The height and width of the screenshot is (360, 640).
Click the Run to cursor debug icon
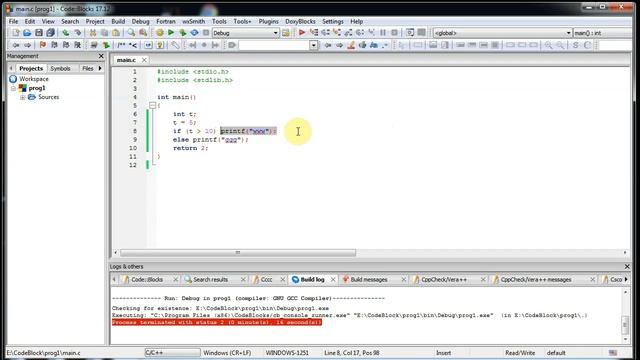[313, 33]
